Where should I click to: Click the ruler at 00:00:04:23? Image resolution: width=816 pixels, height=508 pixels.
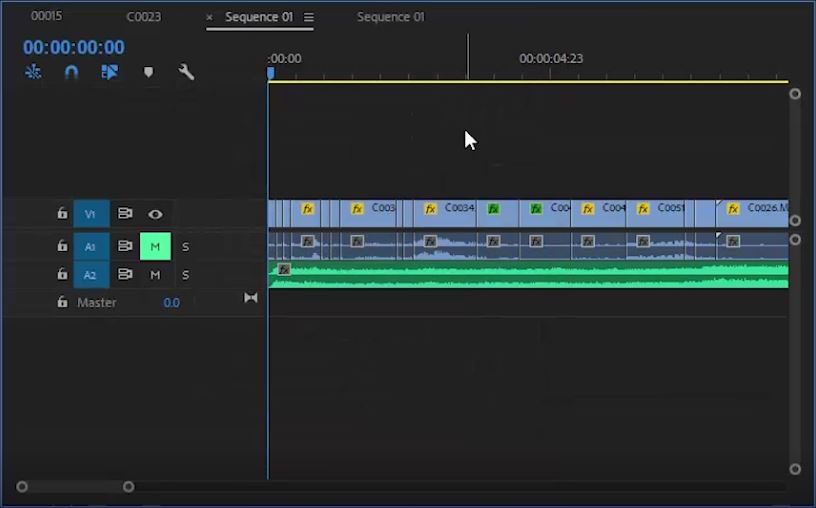(551, 59)
